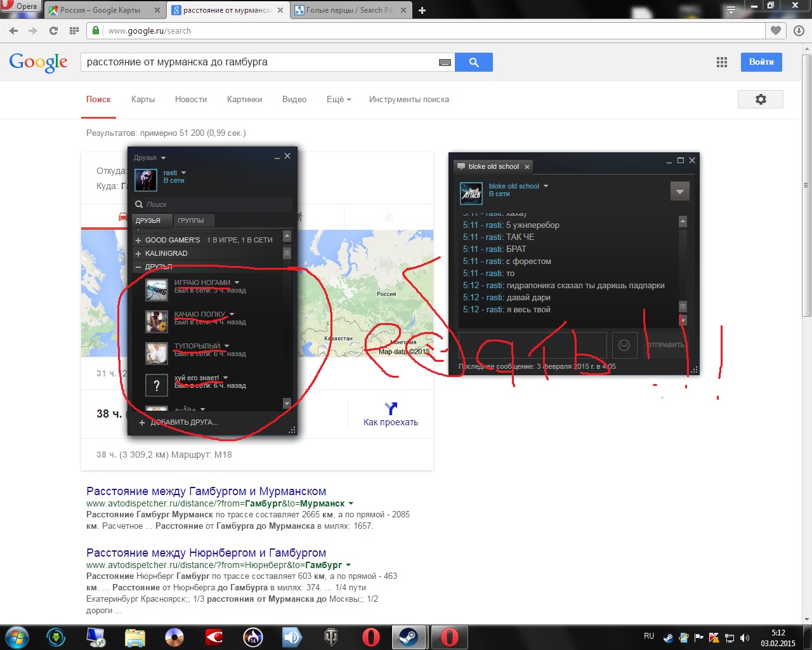Click the Steam icon in system tray
This screenshot has width=812, height=650.
[668, 638]
